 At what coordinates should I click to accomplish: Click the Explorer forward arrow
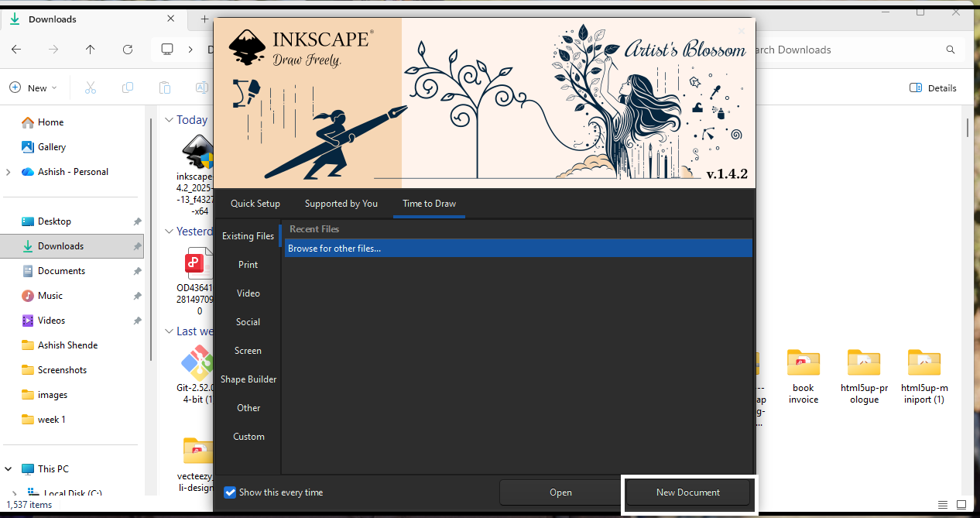53,50
